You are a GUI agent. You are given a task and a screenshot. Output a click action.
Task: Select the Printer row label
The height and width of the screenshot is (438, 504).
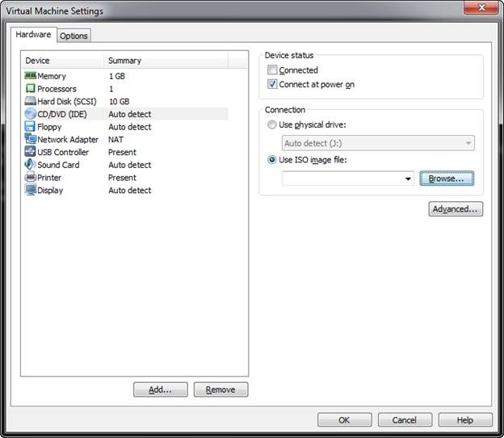coord(49,178)
